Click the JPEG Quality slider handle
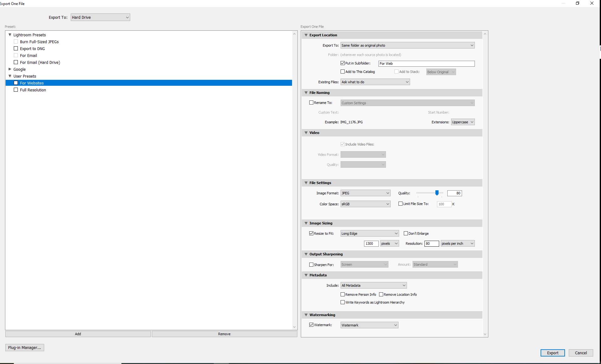601x364 pixels. (437, 193)
